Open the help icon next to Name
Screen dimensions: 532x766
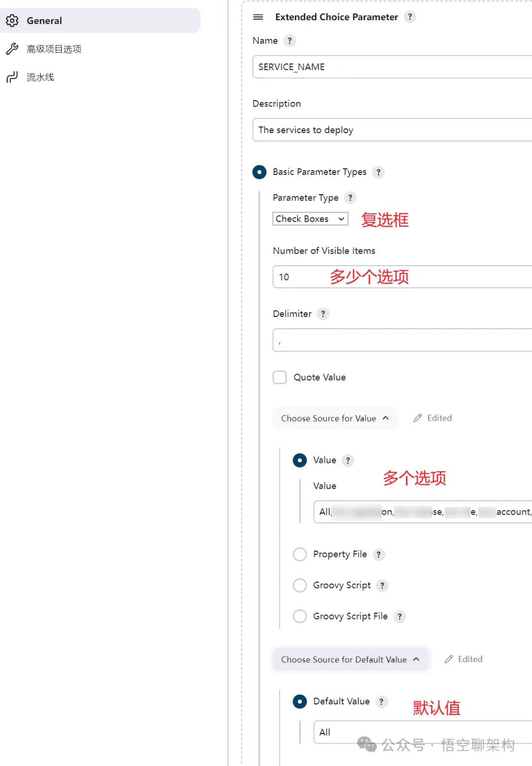290,40
